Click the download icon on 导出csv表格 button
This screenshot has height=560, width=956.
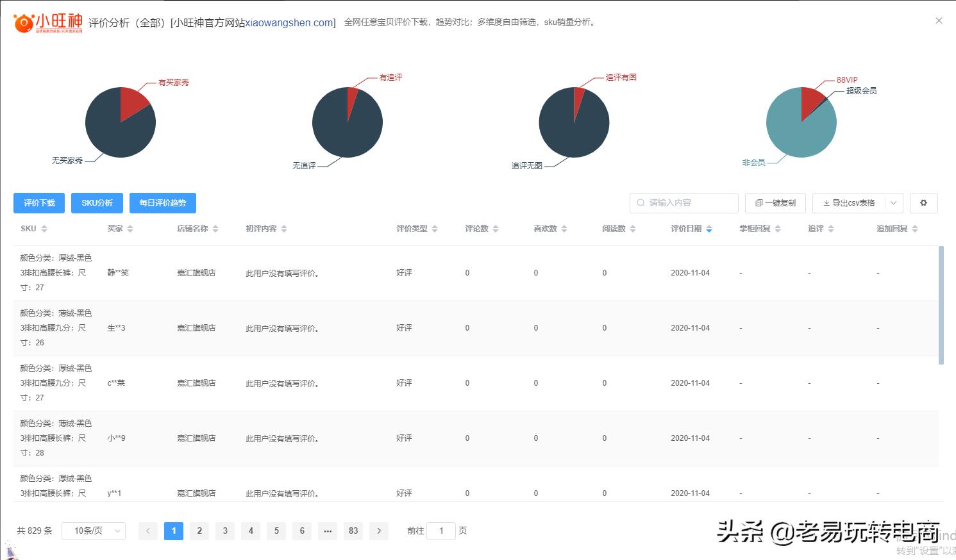(827, 203)
